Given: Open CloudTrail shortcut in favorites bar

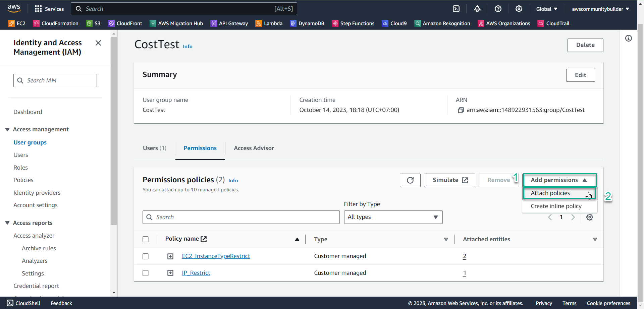Looking at the screenshot, I should click(x=554, y=23).
